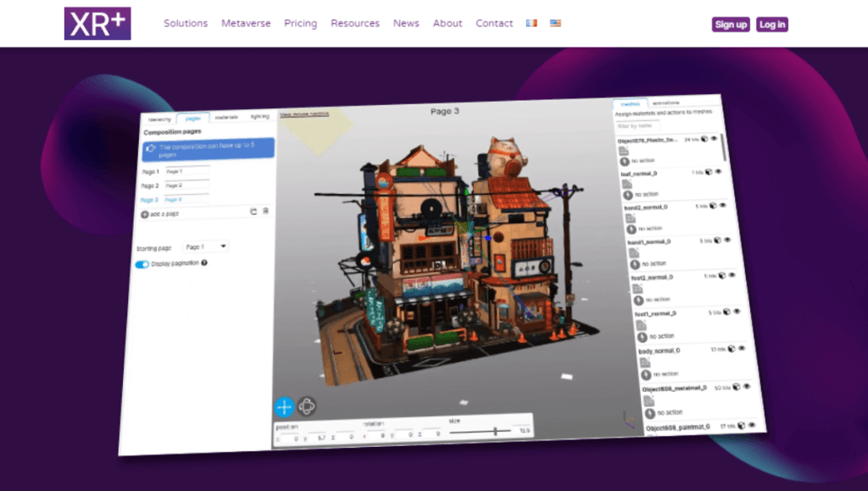Click the plus icon to add a page
The width and height of the screenshot is (868, 491).
pyautogui.click(x=147, y=213)
